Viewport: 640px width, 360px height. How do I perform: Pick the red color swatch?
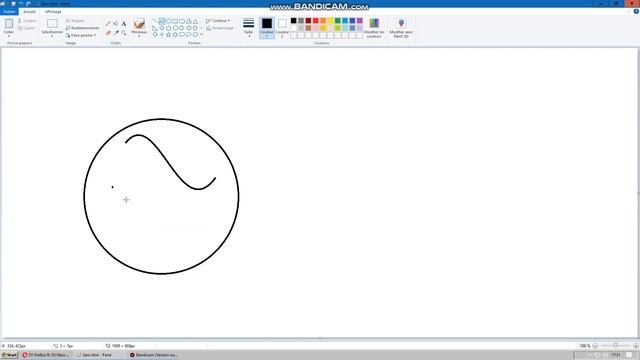(316, 21)
